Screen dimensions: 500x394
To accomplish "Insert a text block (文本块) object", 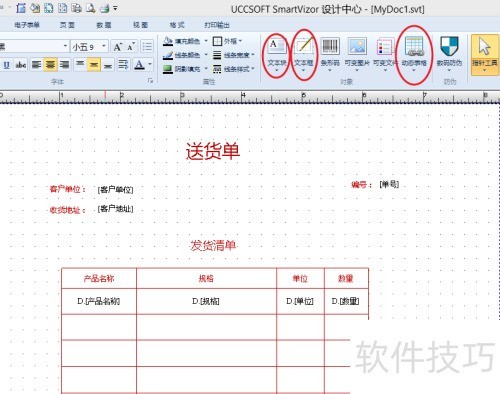I will pyautogui.click(x=276, y=53).
